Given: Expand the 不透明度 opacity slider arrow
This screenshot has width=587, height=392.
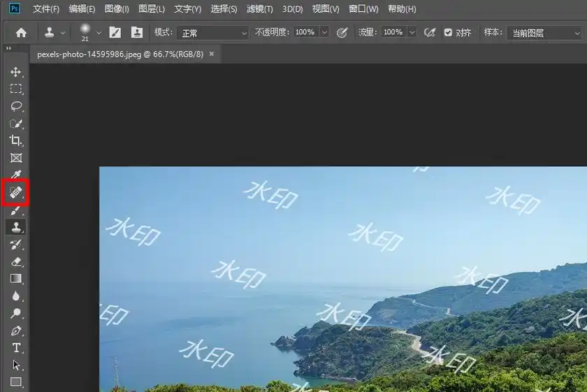Looking at the screenshot, I should tap(324, 32).
